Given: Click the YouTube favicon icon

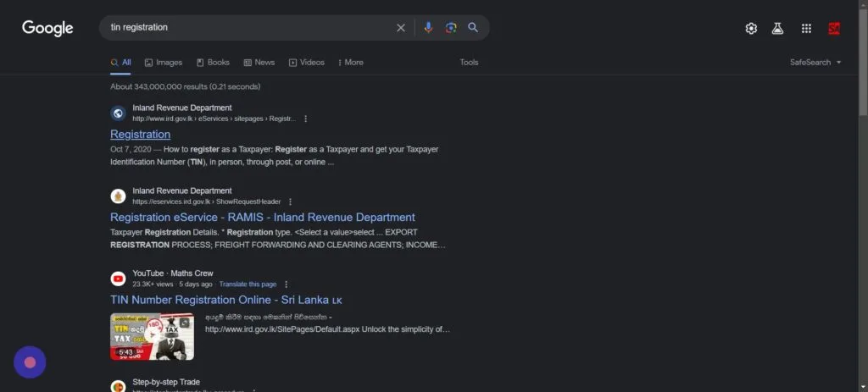Looking at the screenshot, I should click(118, 279).
